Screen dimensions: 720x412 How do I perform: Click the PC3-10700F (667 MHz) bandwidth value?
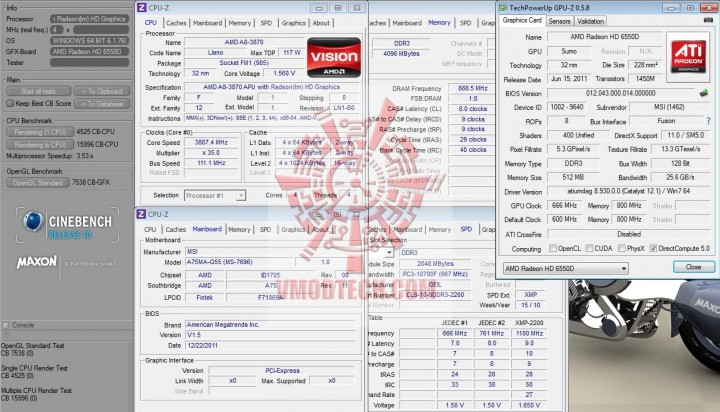point(435,274)
